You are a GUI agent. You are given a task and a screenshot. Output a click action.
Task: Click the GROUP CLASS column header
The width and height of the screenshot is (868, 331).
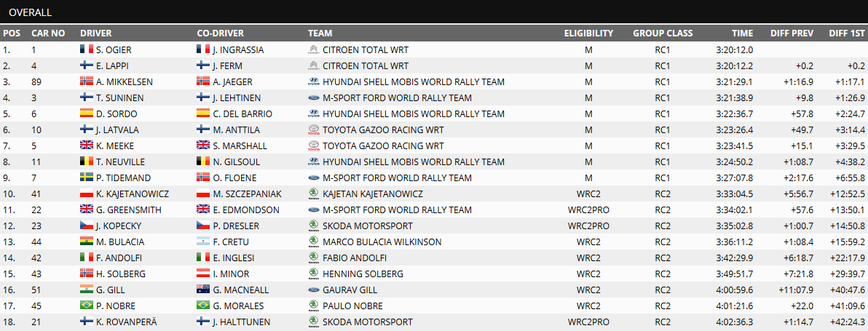[x=662, y=33]
